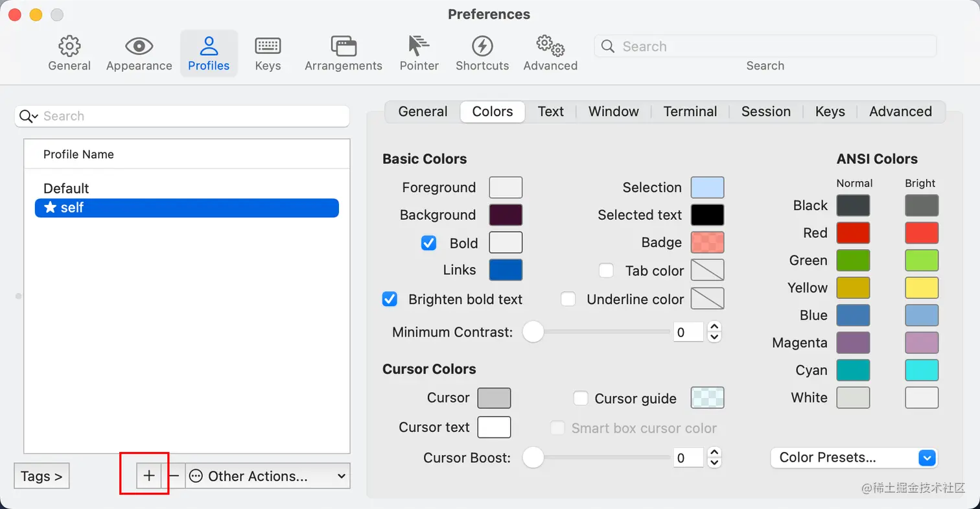Click the Normal Red ANSI swatch
Image resolution: width=980 pixels, height=509 pixels.
[853, 233]
